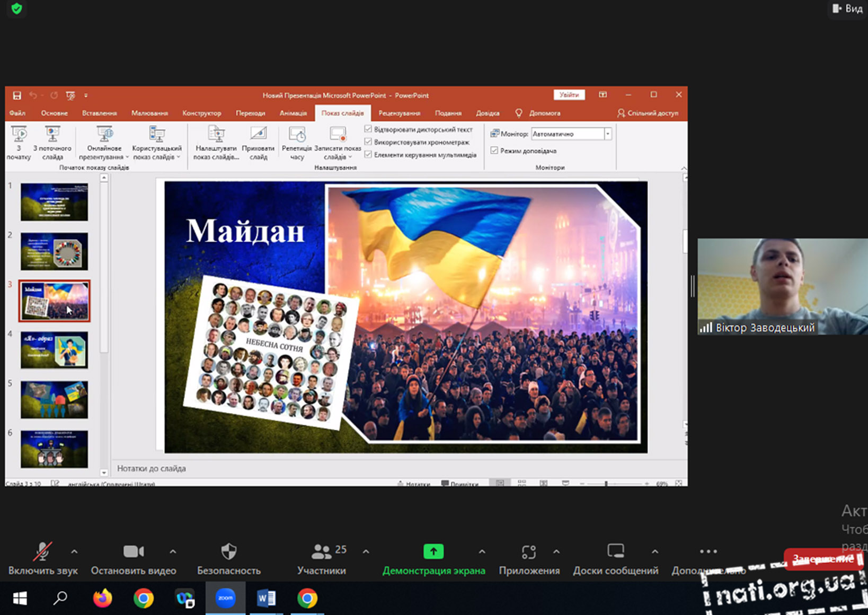Open the 'Файл' tab

coord(17,113)
